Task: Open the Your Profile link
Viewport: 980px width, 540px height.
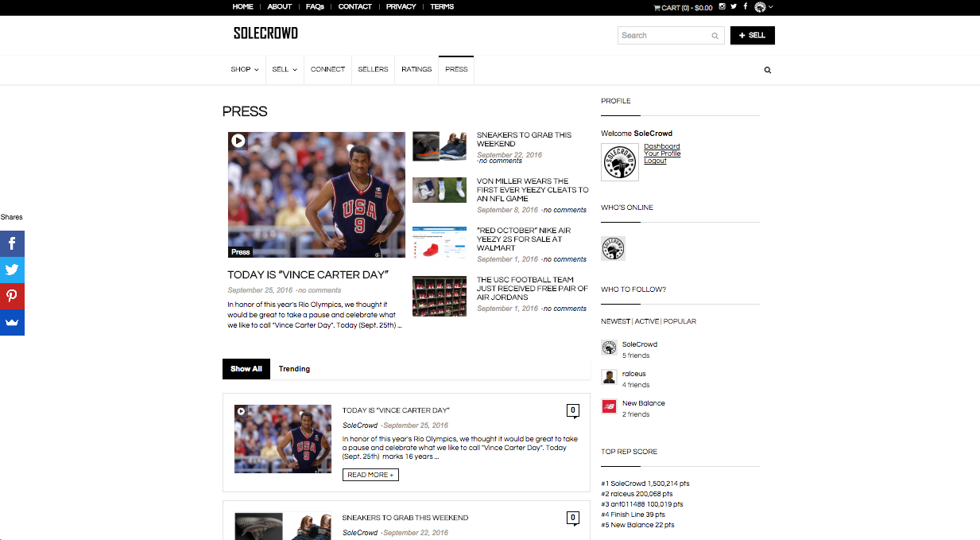Action: tap(662, 153)
